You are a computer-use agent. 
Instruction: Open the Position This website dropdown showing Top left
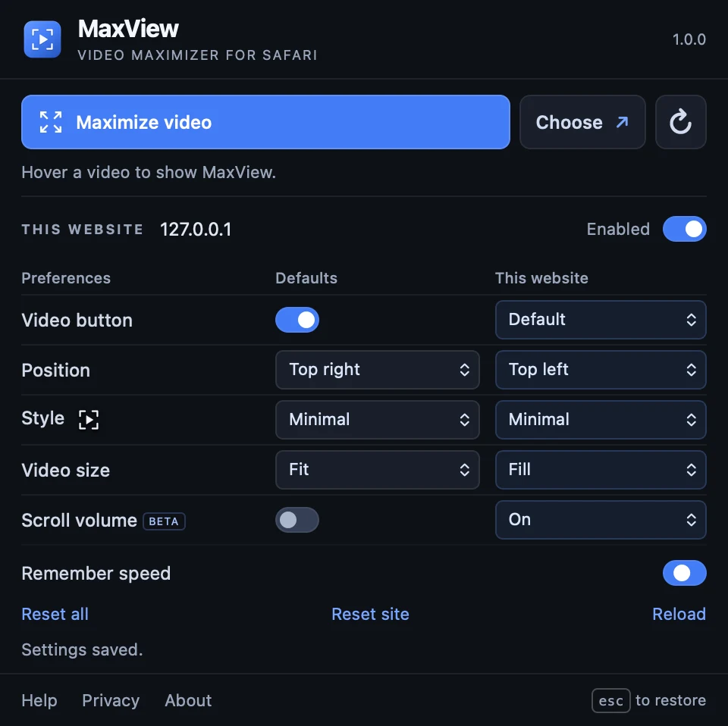click(601, 370)
